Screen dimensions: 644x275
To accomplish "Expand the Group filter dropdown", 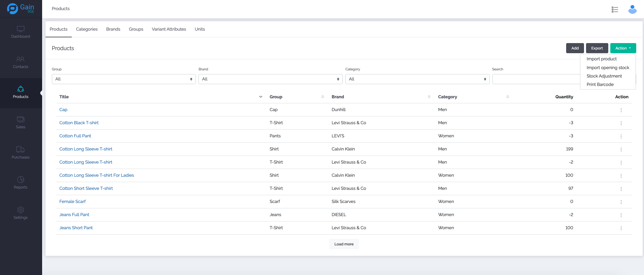I will [x=123, y=79].
